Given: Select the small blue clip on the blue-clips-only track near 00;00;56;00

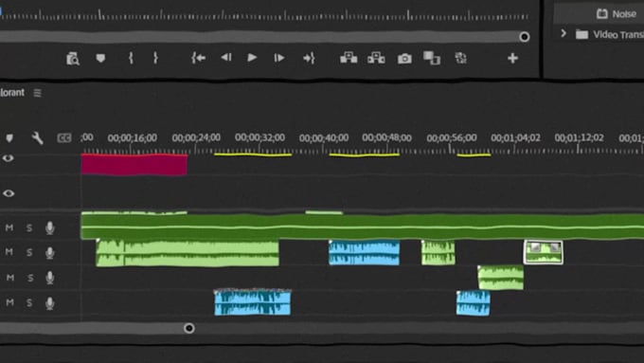Looking at the screenshot, I should tap(474, 303).
